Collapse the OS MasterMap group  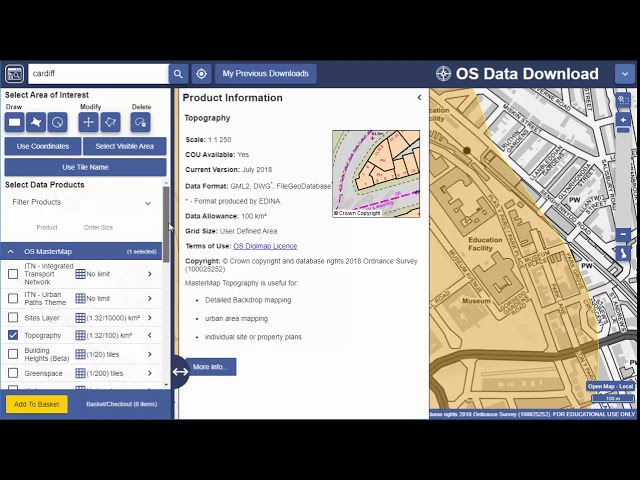[11, 251]
